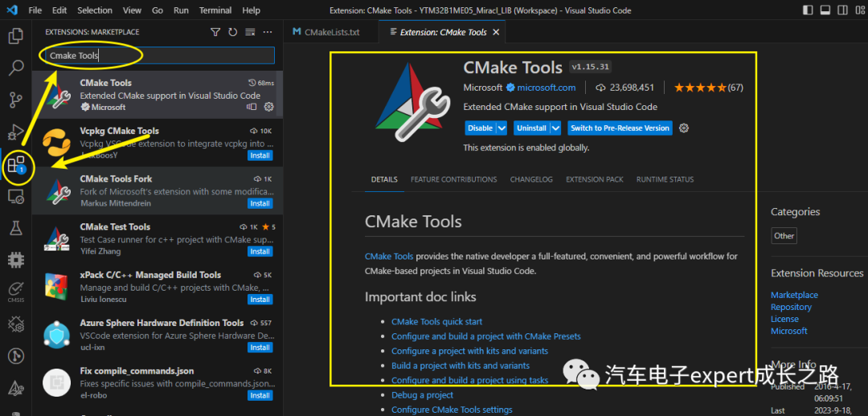Screen dimensions: 868x416
Task: Clear extensions search results
Action: (x=250, y=32)
